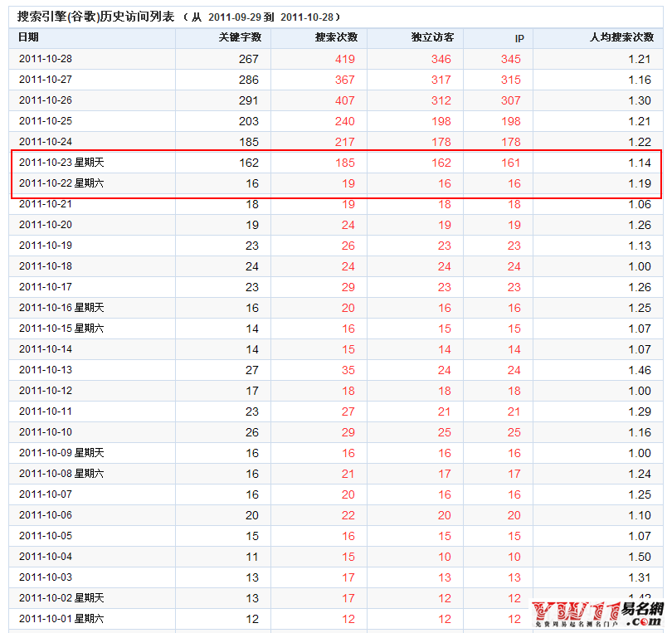Open IP value 307 for 2011-10-26

coord(509,100)
